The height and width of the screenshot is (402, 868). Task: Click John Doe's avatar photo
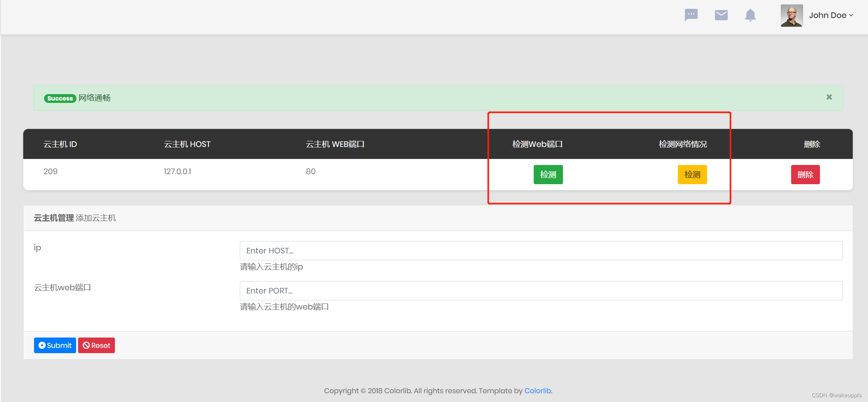[792, 15]
